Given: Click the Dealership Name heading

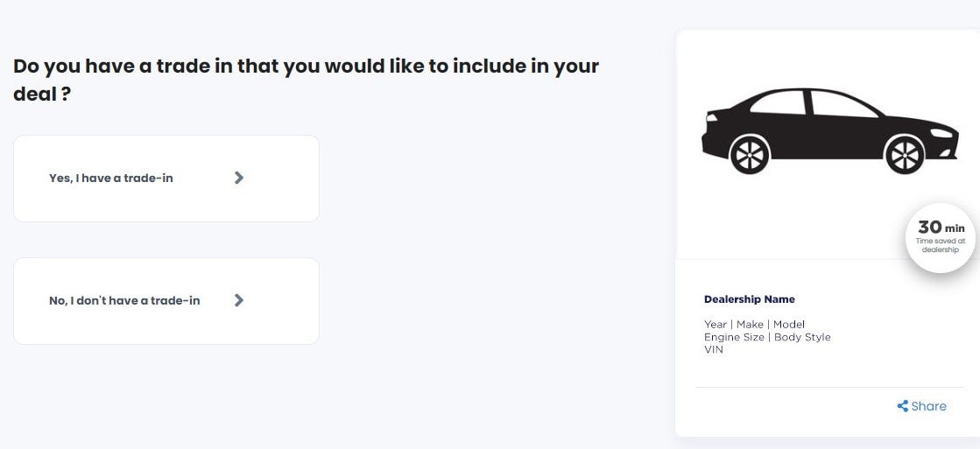Looking at the screenshot, I should pyautogui.click(x=750, y=299).
